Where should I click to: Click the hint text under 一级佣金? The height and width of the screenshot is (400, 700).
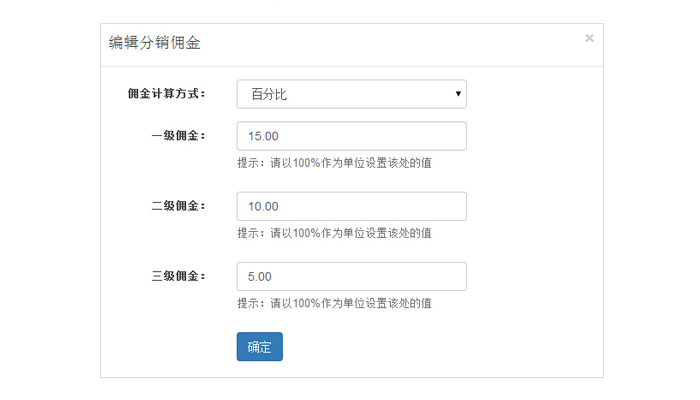334,163
